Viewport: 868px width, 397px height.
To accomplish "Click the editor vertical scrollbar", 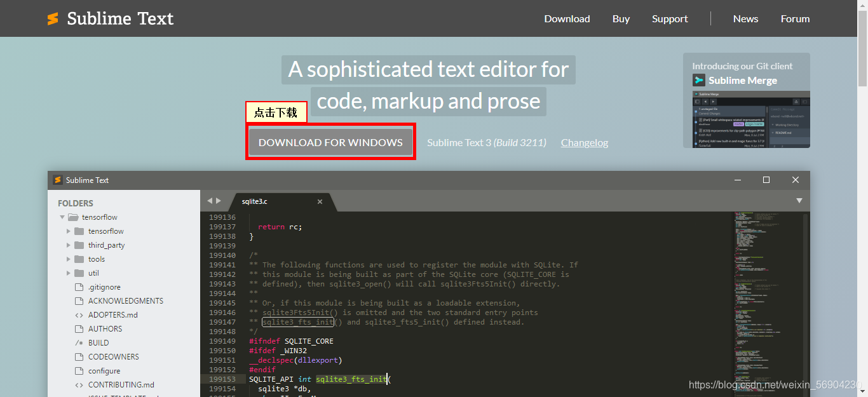I will click(806, 304).
